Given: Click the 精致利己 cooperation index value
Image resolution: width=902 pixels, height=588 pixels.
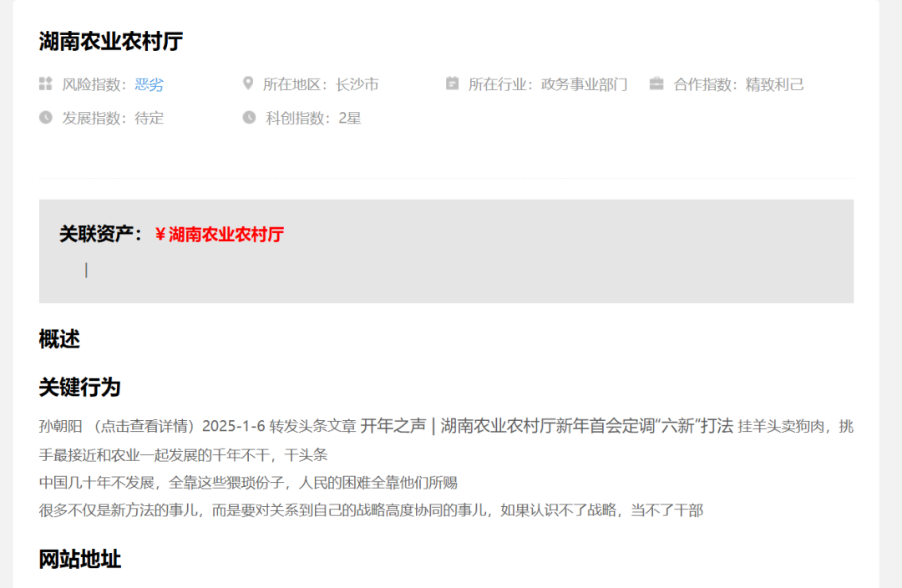Looking at the screenshot, I should [x=774, y=84].
